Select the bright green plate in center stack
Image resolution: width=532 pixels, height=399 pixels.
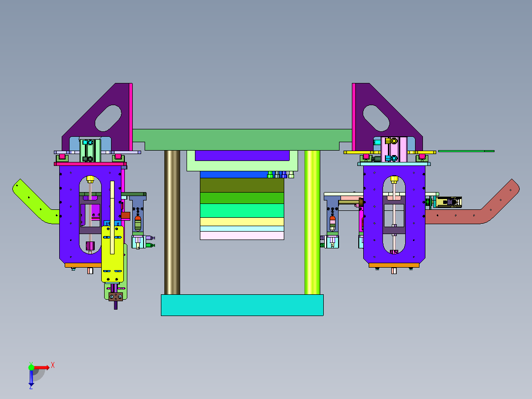[242, 198]
